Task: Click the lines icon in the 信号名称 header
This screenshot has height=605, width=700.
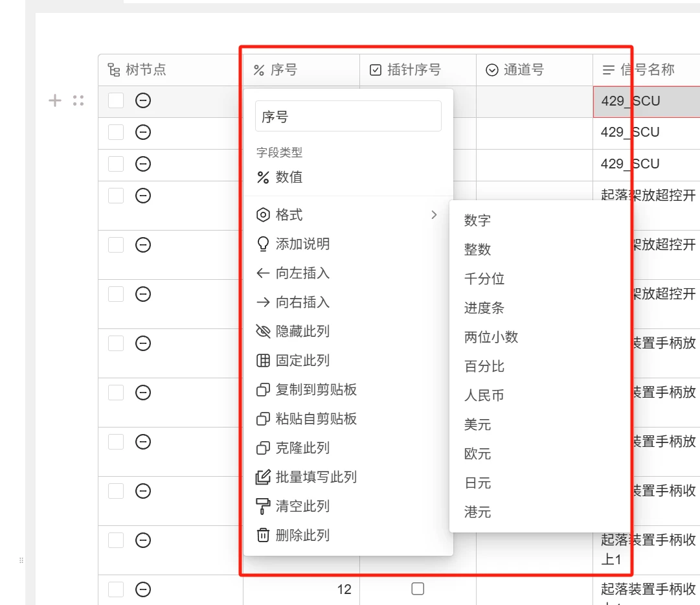Action: pyautogui.click(x=608, y=70)
